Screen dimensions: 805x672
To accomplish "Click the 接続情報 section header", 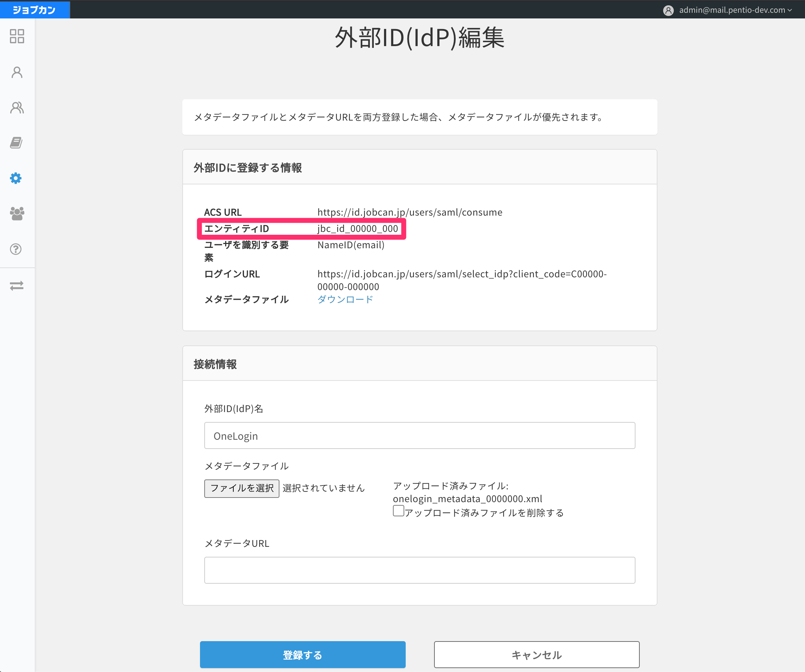I will 215,364.
